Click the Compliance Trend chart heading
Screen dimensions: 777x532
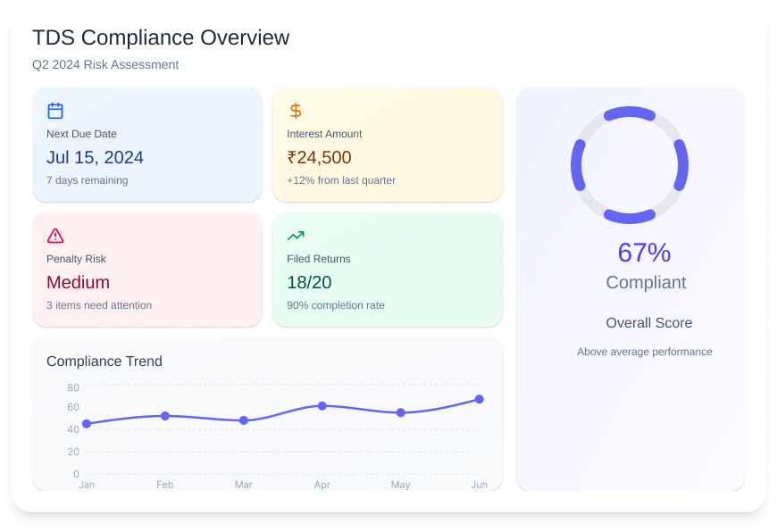104,362
